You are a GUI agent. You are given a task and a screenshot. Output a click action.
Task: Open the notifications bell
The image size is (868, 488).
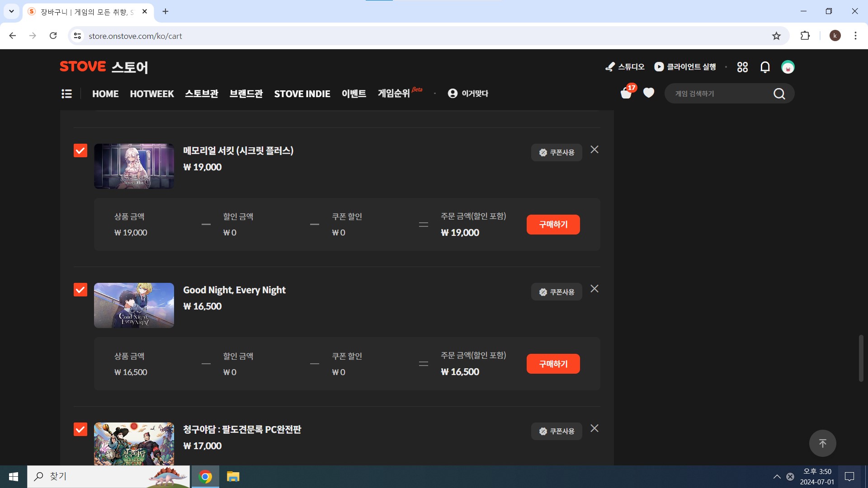(x=765, y=67)
